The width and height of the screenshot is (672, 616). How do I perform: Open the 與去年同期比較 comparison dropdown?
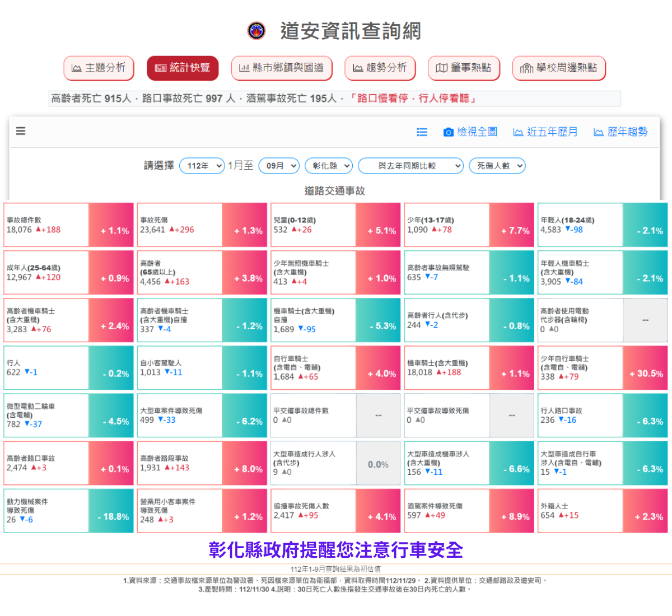[x=410, y=166]
